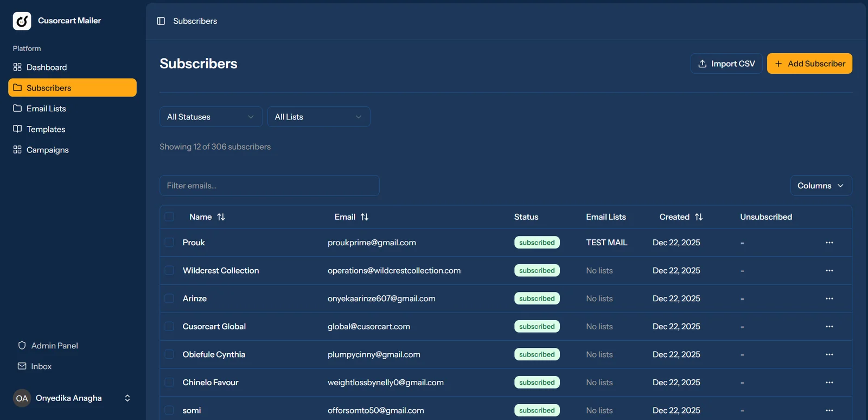Click the email global@cusorcart.com

(369, 327)
